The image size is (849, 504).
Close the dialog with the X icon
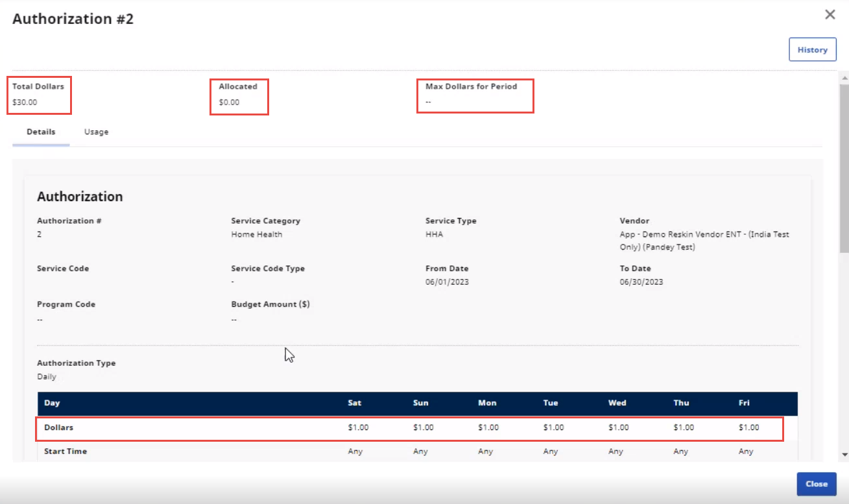(830, 15)
